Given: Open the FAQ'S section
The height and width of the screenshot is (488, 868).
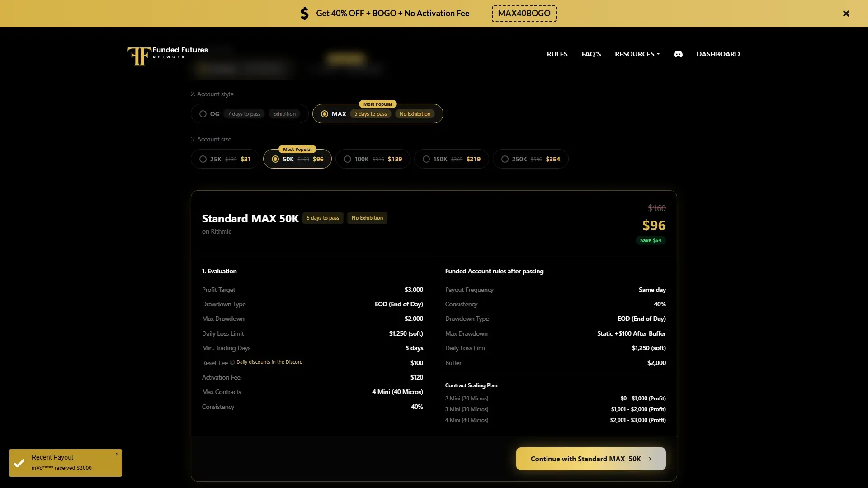Looking at the screenshot, I should pyautogui.click(x=591, y=54).
